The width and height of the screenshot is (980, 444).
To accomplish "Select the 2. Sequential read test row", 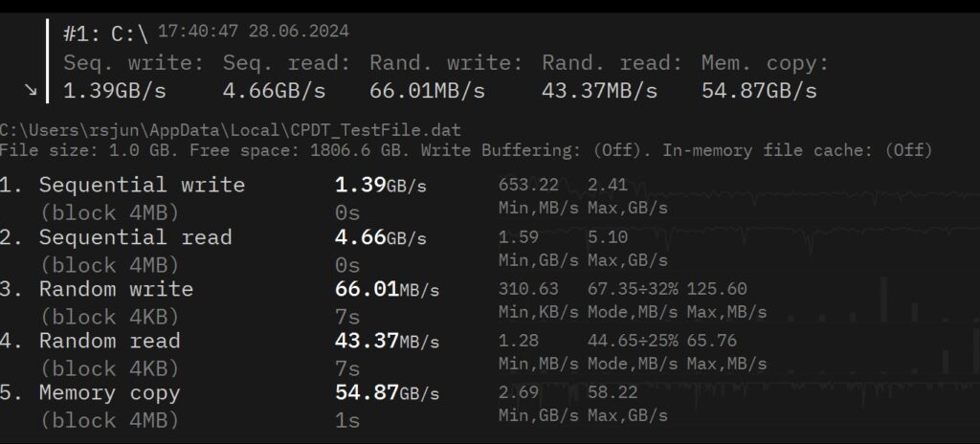I will [135, 237].
